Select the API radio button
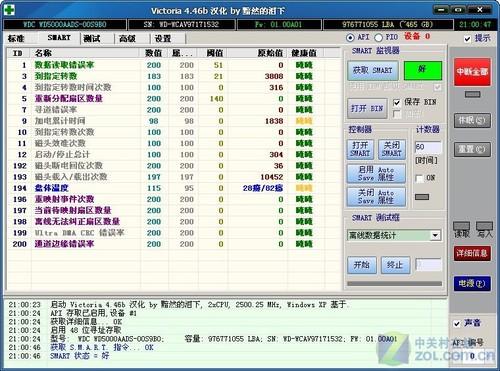Screen dimensions: 500x371 click(350, 37)
